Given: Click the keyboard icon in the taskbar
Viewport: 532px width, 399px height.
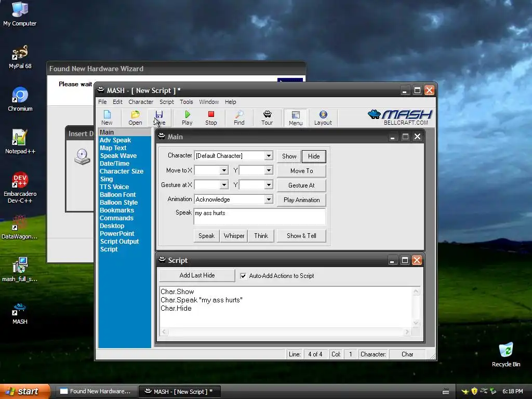Looking at the screenshot, I should [446, 392].
